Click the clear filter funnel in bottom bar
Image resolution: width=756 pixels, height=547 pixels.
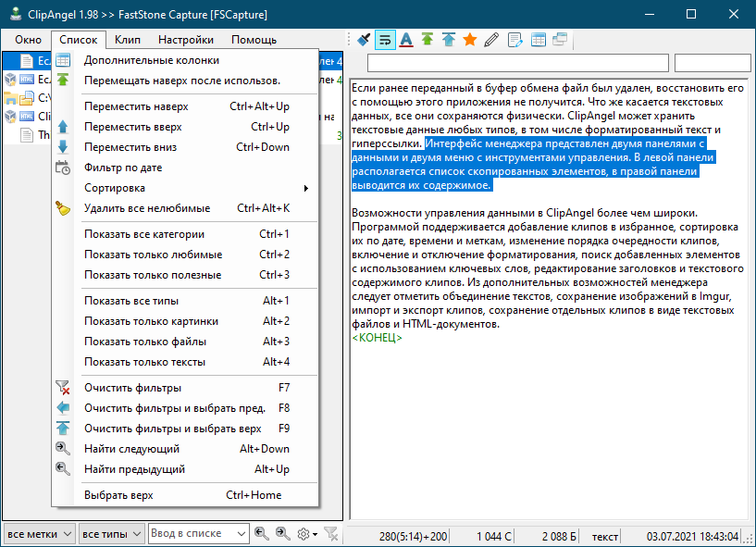(331, 533)
